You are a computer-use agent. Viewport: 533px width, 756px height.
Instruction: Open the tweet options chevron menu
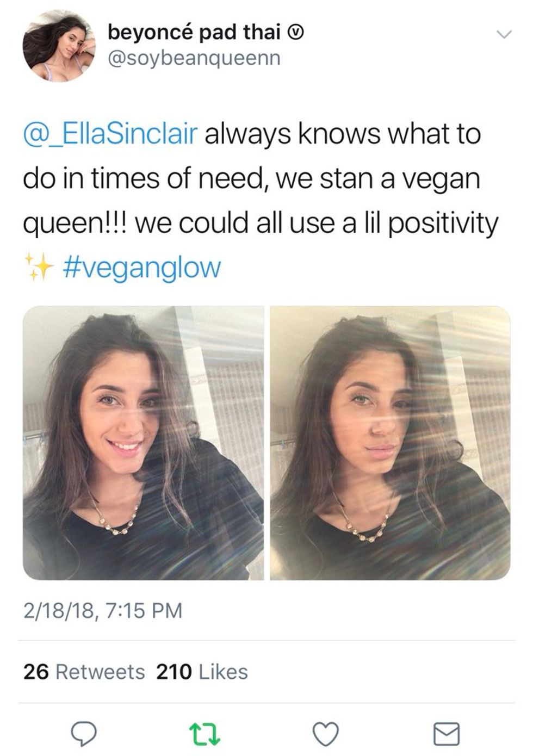click(x=504, y=35)
